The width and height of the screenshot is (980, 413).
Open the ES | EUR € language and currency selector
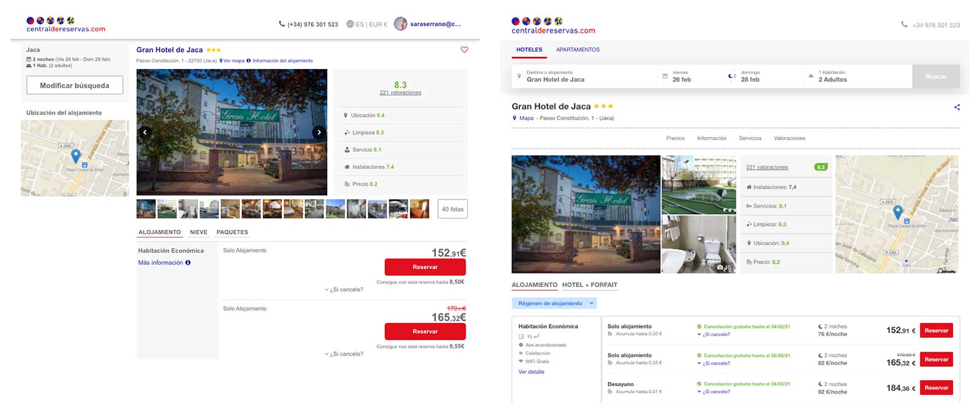[x=367, y=24]
